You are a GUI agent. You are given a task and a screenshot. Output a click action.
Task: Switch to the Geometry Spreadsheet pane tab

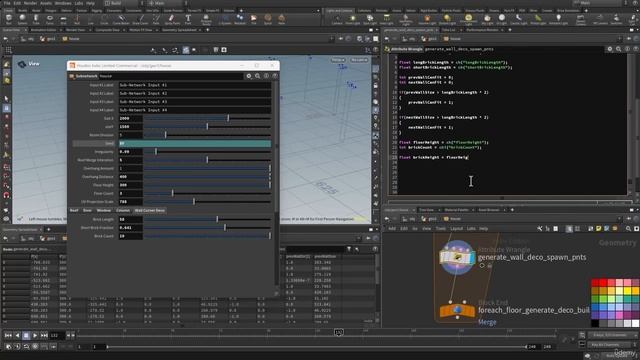179,30
